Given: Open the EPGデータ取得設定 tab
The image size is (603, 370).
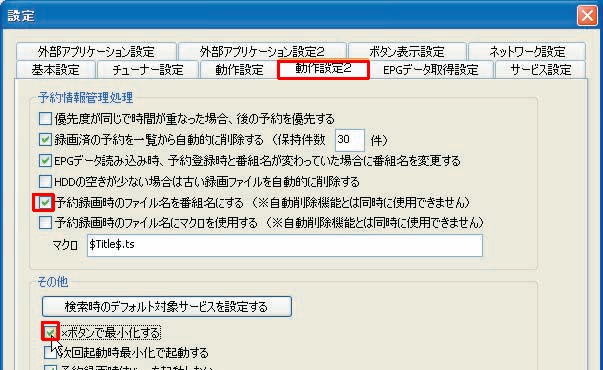Looking at the screenshot, I should [x=431, y=70].
